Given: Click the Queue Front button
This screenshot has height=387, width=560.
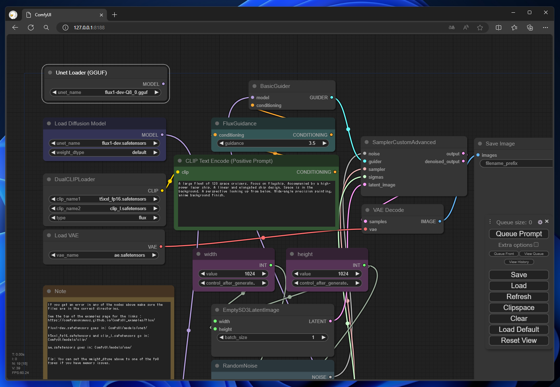Looking at the screenshot, I should 504,254.
